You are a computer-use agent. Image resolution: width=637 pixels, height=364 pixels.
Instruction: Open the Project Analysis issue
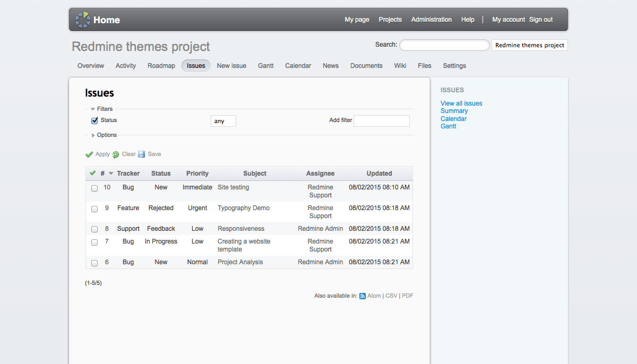[240, 262]
